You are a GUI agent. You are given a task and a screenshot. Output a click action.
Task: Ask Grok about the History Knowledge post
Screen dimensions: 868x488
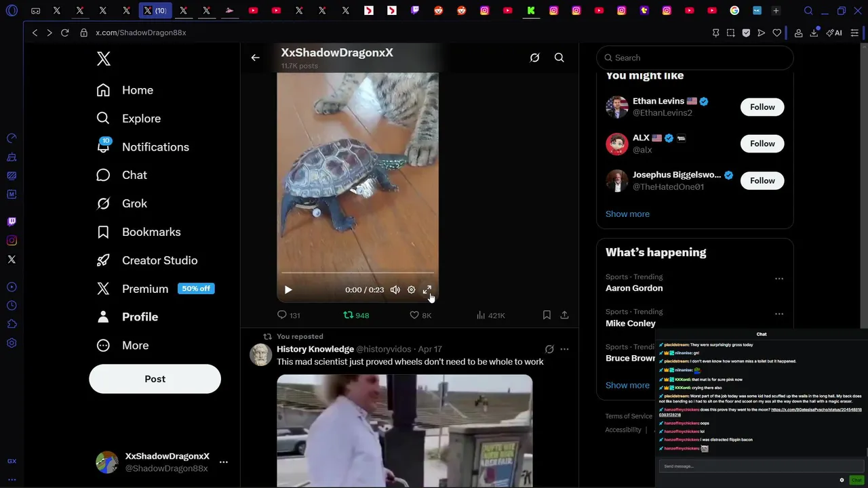tap(549, 349)
